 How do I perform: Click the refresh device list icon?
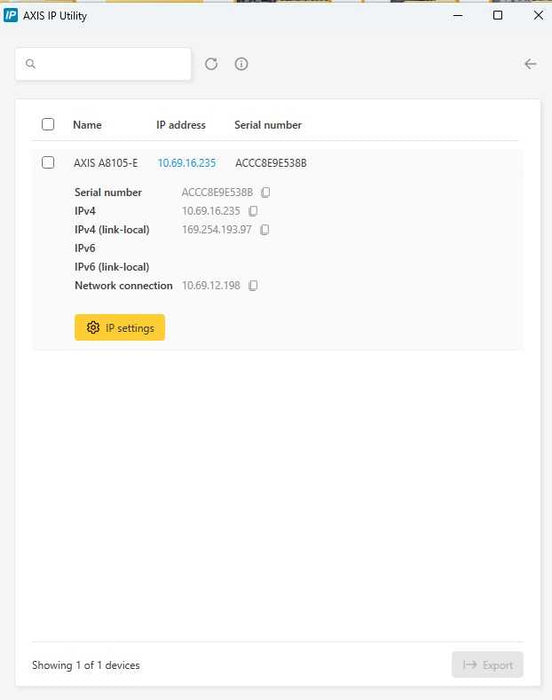click(211, 64)
